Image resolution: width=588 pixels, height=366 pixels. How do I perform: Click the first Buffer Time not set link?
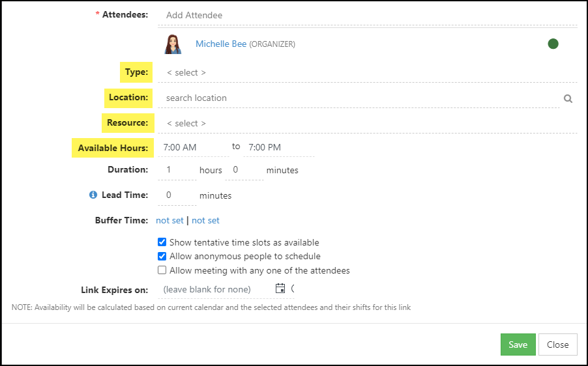tap(169, 220)
